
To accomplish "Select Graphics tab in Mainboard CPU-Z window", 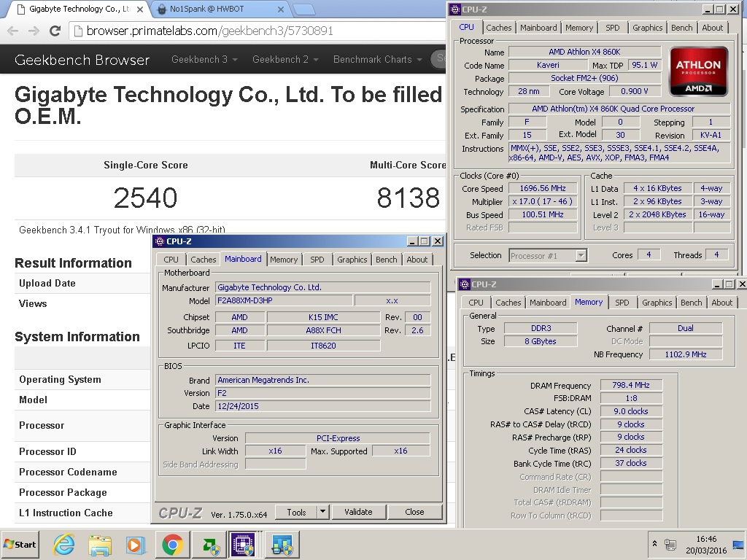I will pos(352,260).
